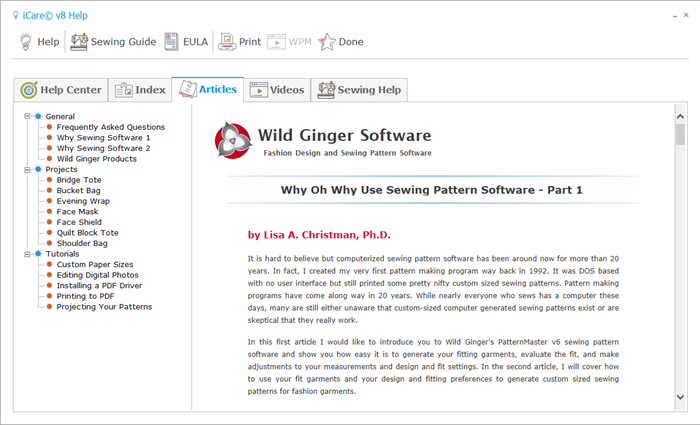Viewport: 700px width, 425px height.
Task: Switch to the Help Center tab
Action: (x=61, y=90)
